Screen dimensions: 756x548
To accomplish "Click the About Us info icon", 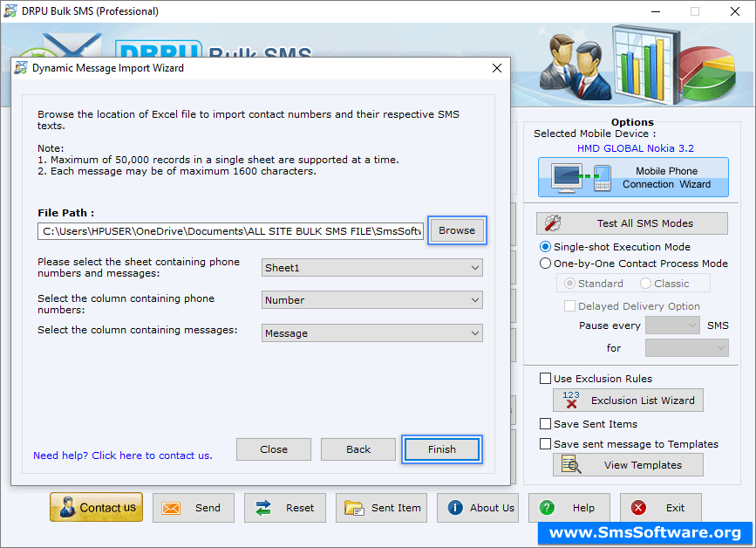I will pos(455,508).
